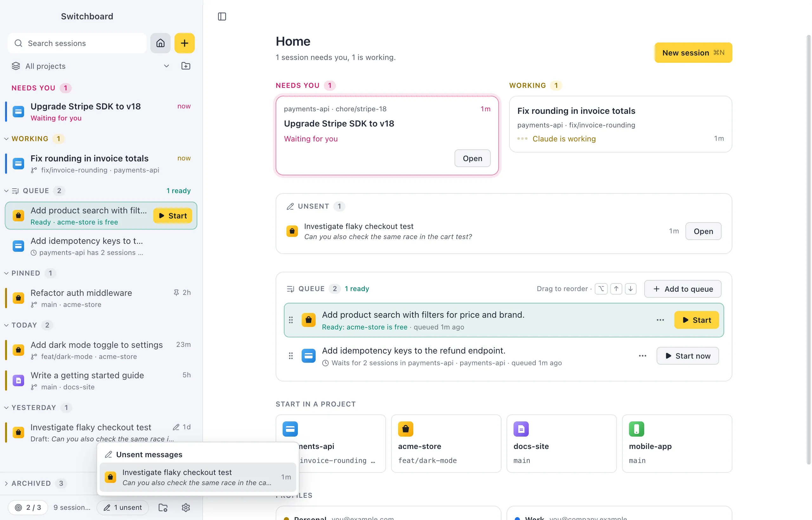Select the acme-store project card

click(x=446, y=443)
